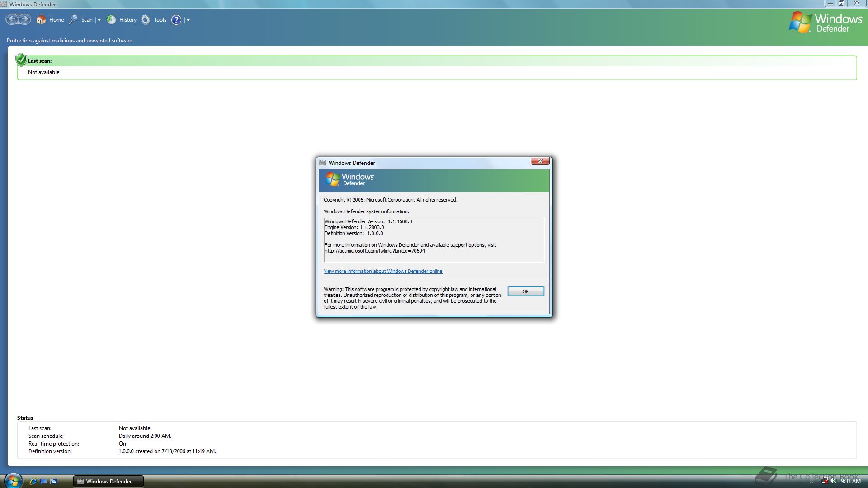The width and height of the screenshot is (868, 488).
Task: Click the Show Desktop Quick Launch icon
Action: click(x=43, y=481)
